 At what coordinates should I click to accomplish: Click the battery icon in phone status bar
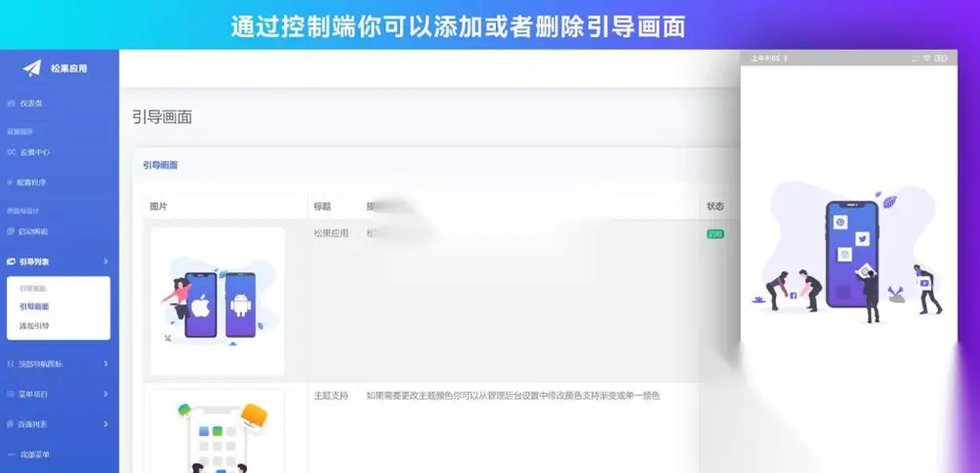(942, 58)
